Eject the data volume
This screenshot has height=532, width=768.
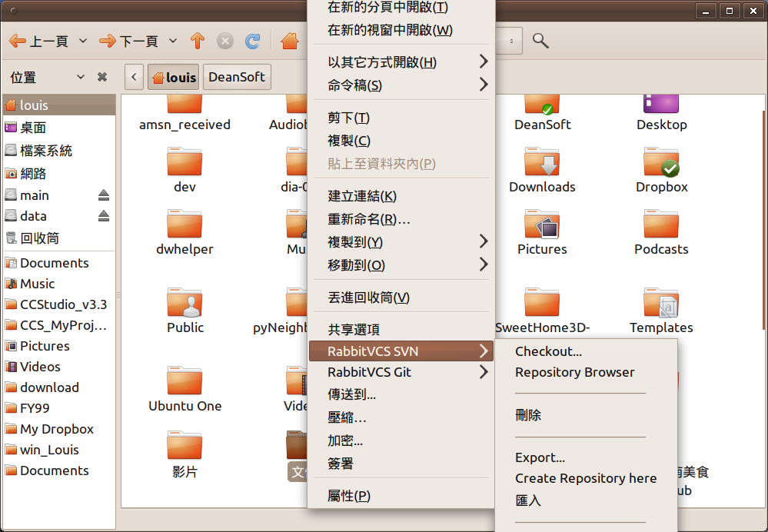coord(103,215)
